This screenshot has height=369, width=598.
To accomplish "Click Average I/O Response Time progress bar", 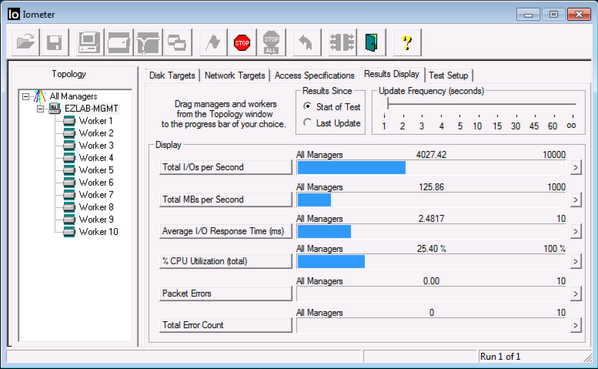I will point(431,231).
